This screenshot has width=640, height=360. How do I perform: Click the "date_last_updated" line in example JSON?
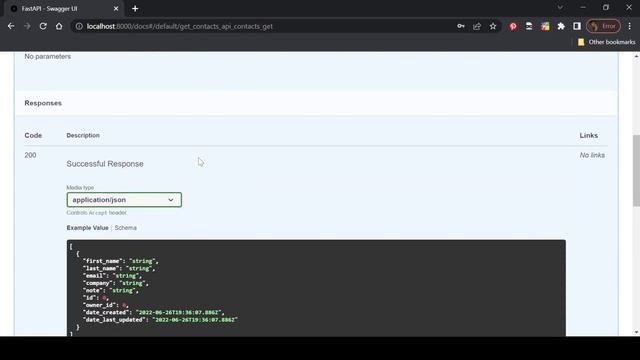pyautogui.click(x=160, y=320)
